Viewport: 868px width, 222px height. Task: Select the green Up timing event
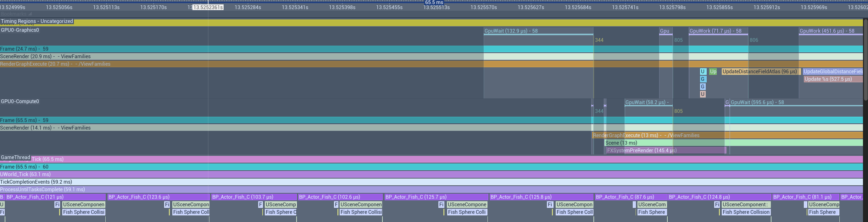coord(713,71)
